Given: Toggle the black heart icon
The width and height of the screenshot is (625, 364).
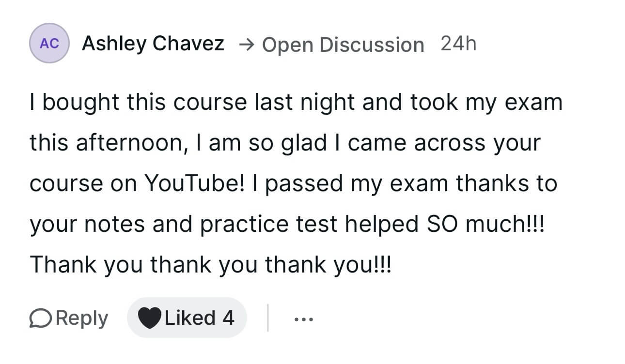Looking at the screenshot, I should coord(149,318).
